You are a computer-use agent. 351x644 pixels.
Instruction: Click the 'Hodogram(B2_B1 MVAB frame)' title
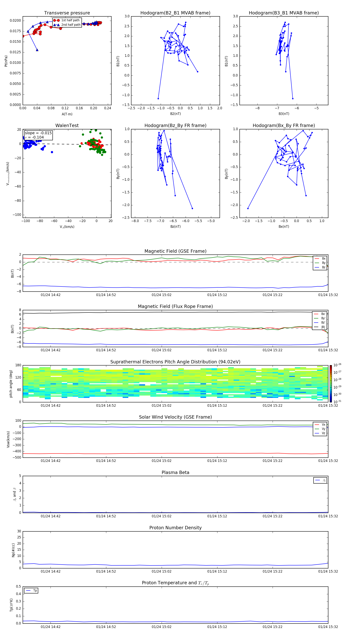pyautogui.click(x=175, y=13)
